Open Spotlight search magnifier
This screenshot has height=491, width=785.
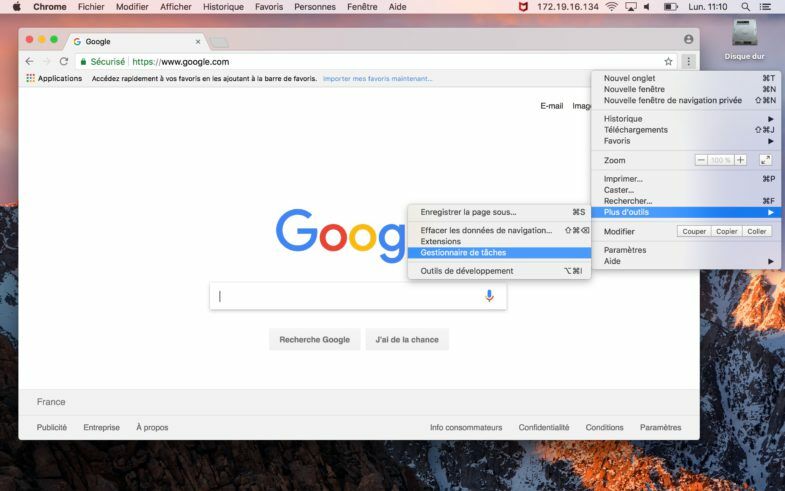pyautogui.click(x=745, y=7)
